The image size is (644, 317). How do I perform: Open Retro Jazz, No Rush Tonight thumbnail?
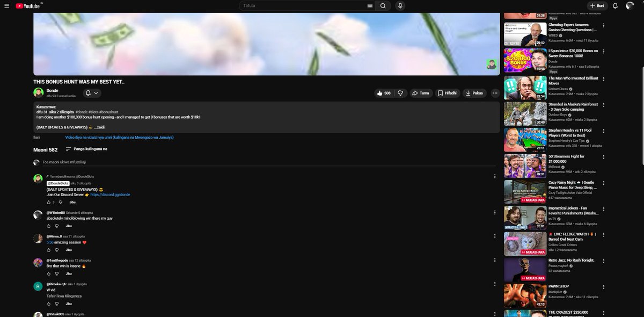pyautogui.click(x=525, y=269)
